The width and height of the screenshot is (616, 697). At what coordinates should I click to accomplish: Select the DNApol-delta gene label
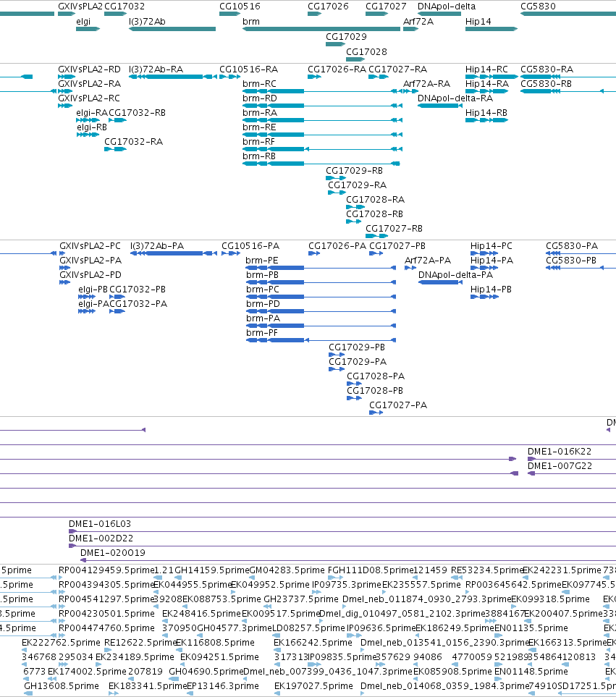coord(446,7)
